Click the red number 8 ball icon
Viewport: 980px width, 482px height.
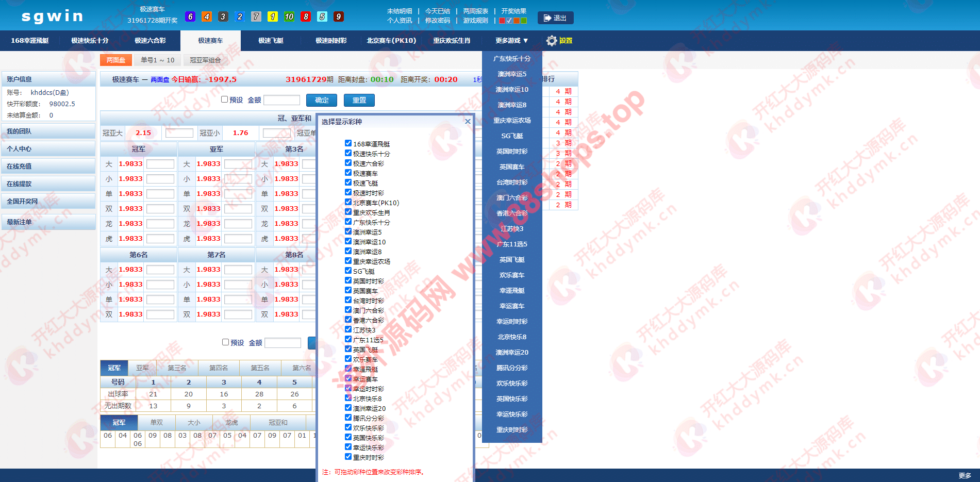pos(306,16)
